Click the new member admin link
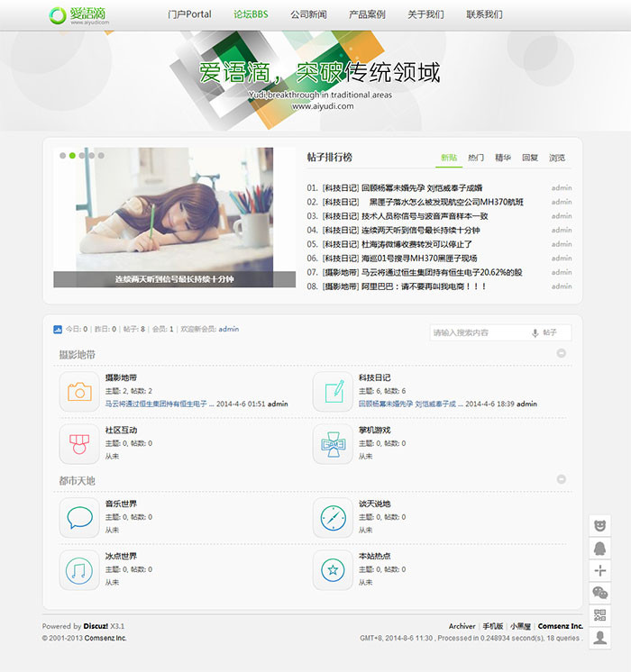631x672 pixels. pos(229,329)
